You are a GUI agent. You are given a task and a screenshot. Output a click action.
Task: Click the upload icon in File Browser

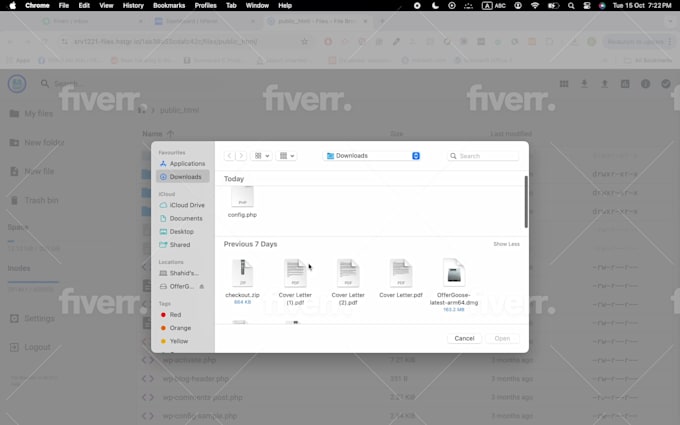click(x=605, y=84)
